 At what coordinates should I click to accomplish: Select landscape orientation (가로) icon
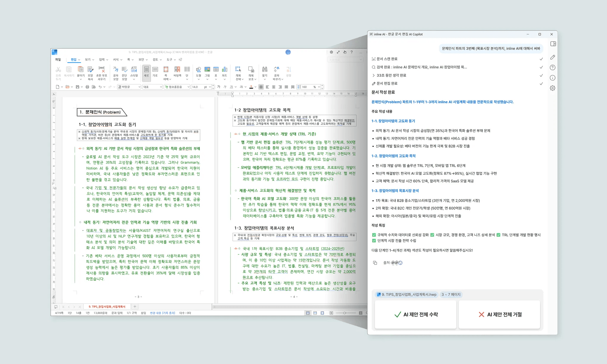[x=155, y=70]
